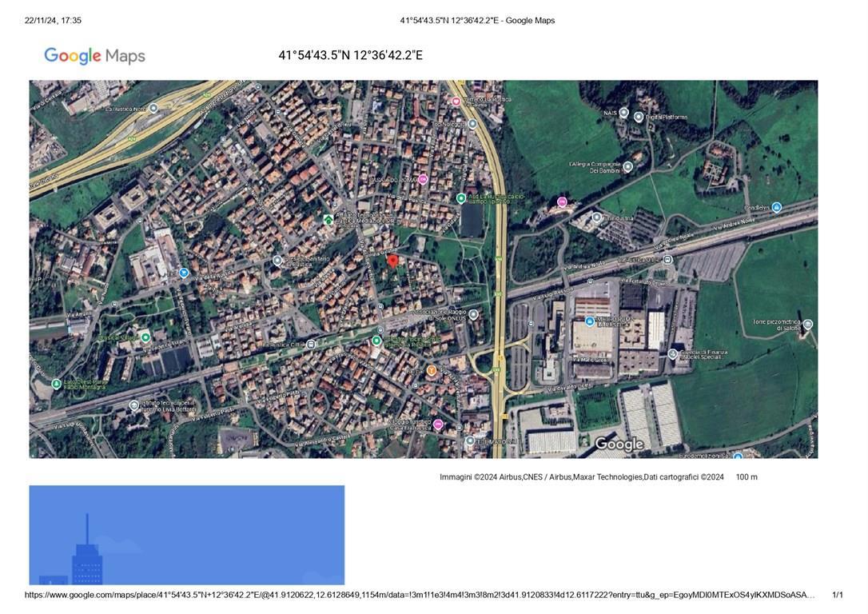Select the Crystal Village green marker
This screenshot has width=868, height=614.
pyautogui.click(x=145, y=336)
